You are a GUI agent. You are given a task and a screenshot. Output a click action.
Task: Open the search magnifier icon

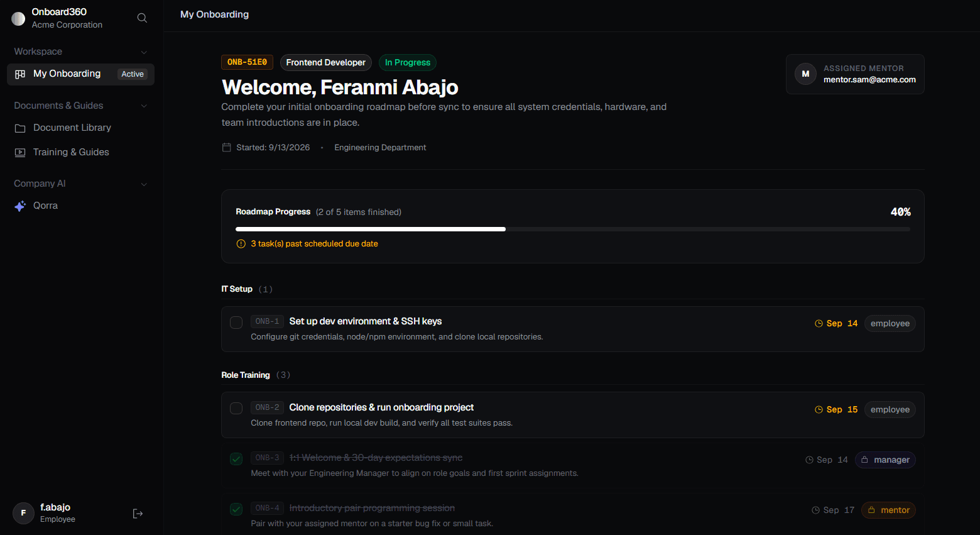click(x=142, y=18)
